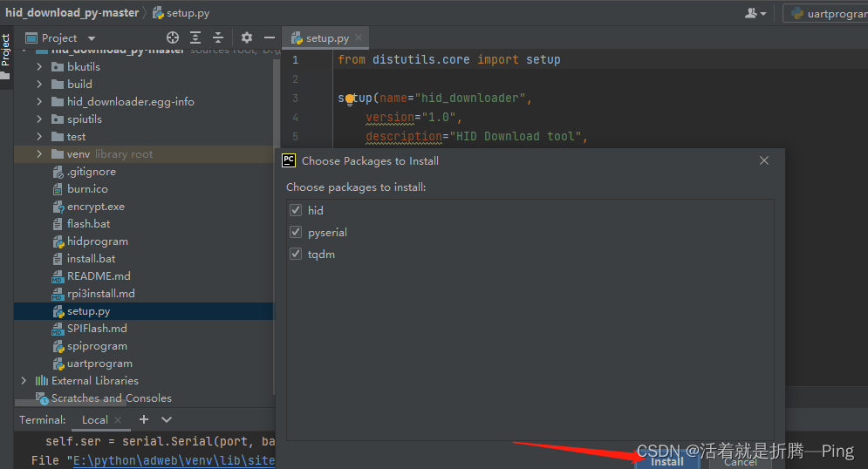The width and height of the screenshot is (868, 469).
Task: Select install.bat in project tree
Action: point(92,258)
